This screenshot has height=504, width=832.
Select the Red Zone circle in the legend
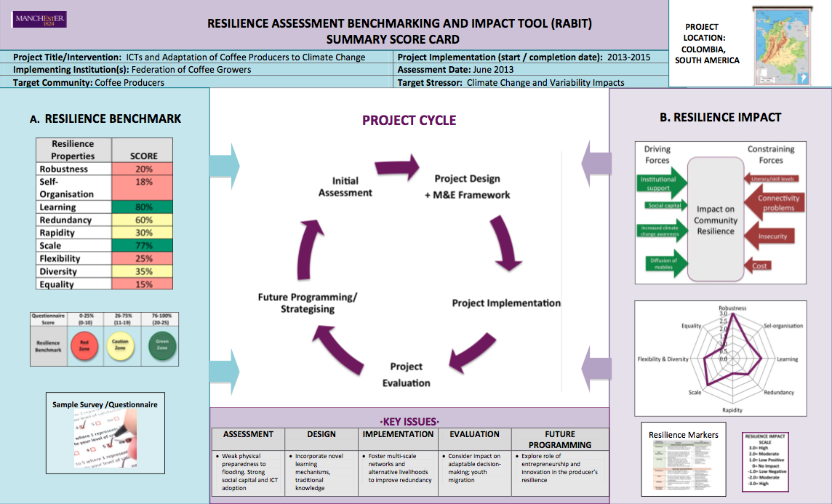coord(84,346)
